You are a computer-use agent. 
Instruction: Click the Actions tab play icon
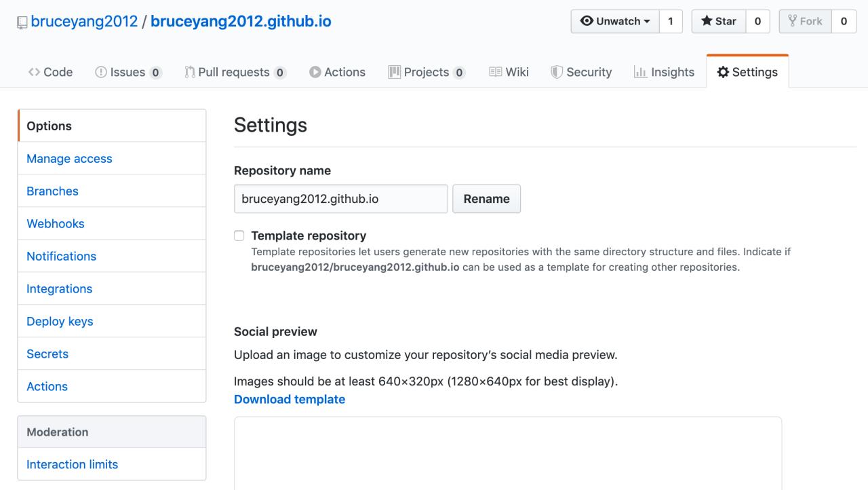[315, 72]
